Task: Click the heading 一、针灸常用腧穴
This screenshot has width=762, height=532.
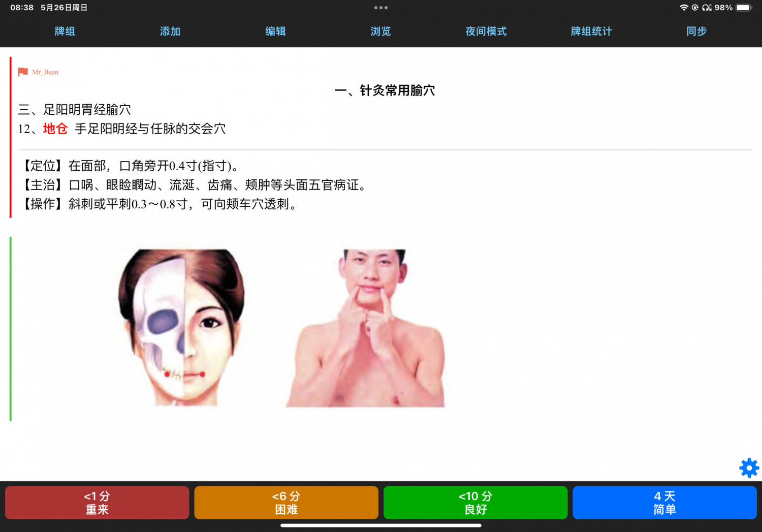Action: 385,90
